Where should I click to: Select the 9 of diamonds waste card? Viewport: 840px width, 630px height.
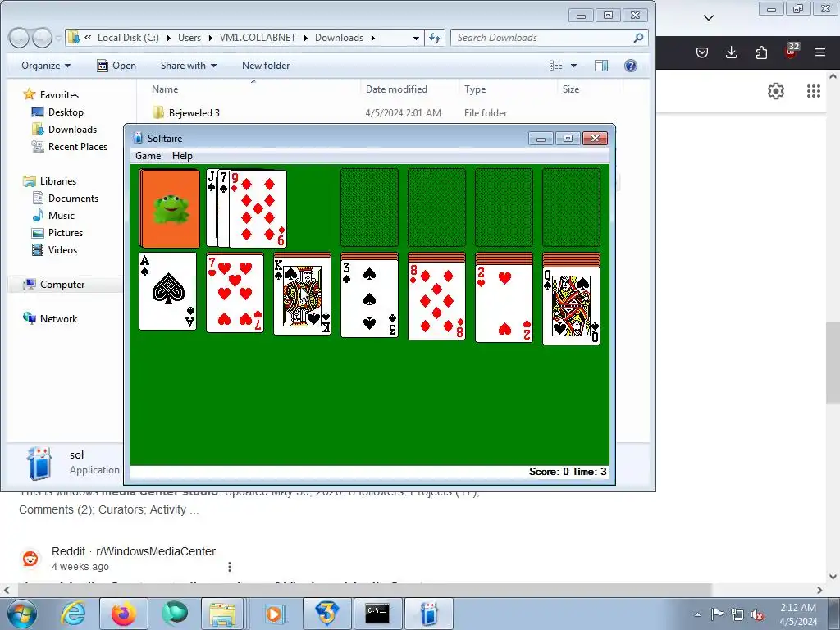[x=258, y=209]
